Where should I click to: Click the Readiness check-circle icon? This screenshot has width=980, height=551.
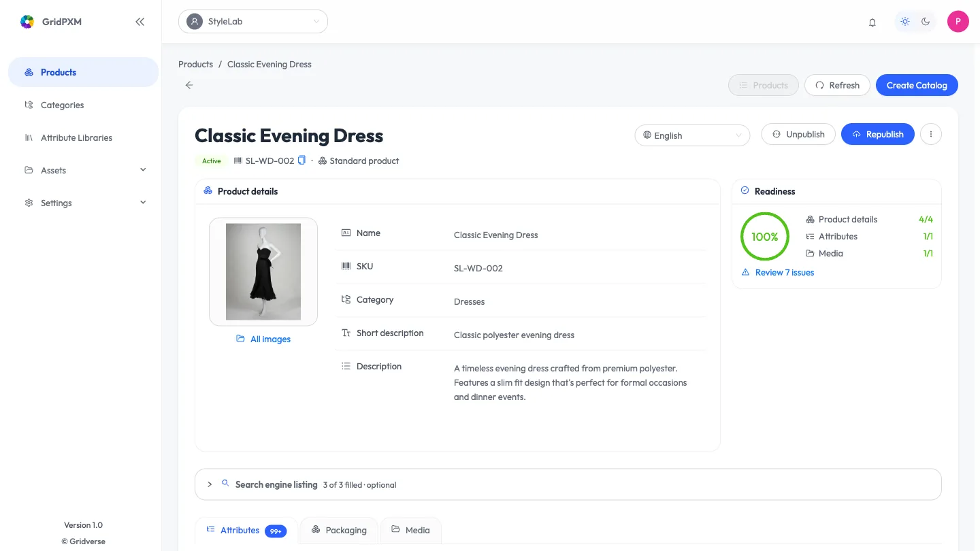pyautogui.click(x=745, y=190)
